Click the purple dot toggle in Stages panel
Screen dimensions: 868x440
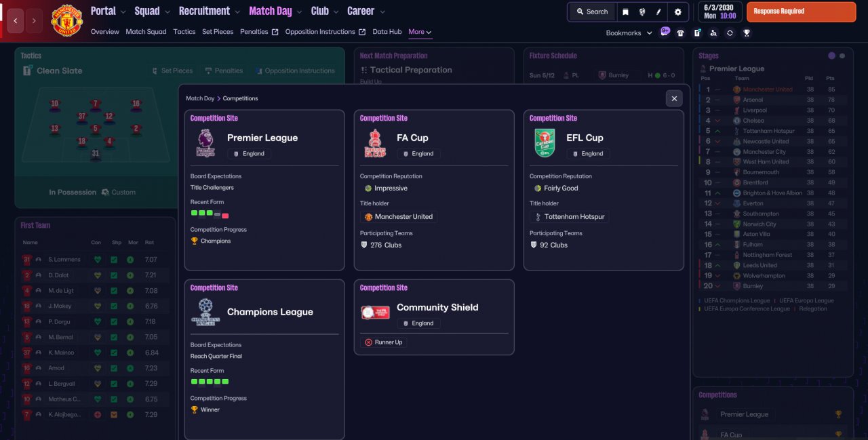[832, 56]
